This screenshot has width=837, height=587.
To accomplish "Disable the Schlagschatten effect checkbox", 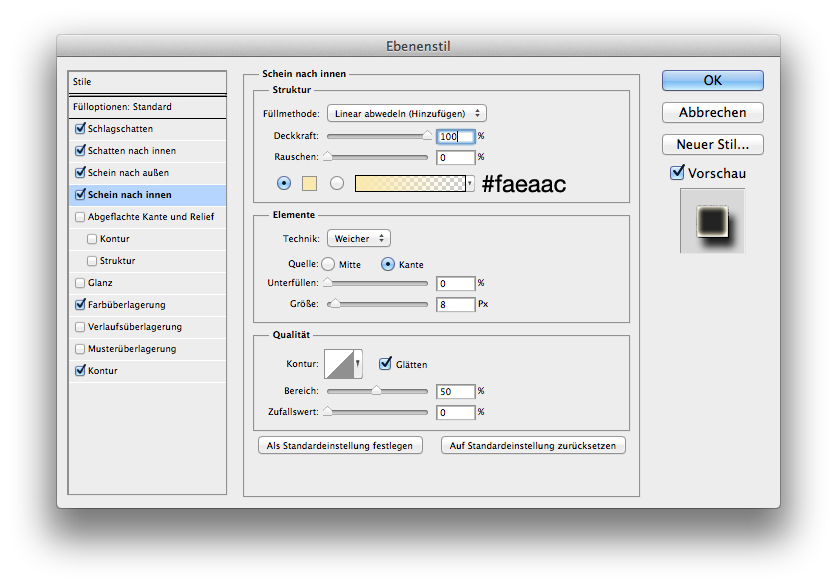I will tap(80, 129).
